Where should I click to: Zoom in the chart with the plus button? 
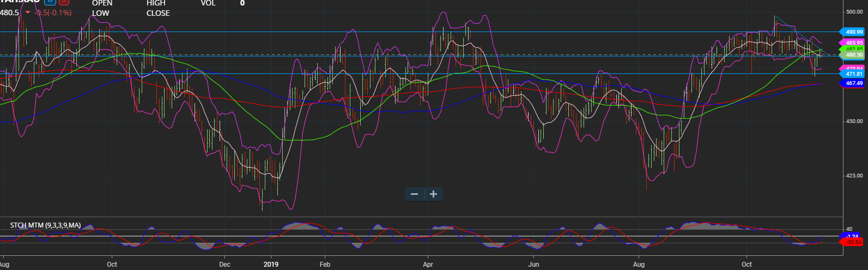(434, 194)
